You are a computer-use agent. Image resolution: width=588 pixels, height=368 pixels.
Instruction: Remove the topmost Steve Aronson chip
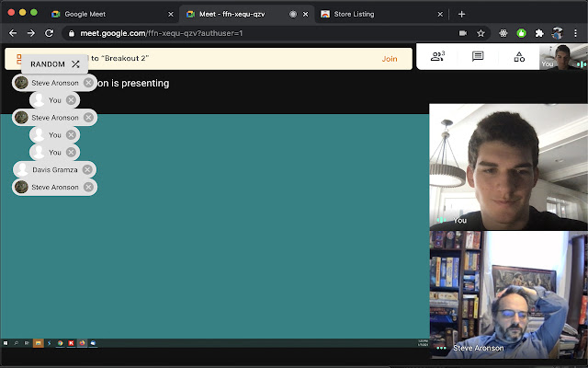(88, 83)
